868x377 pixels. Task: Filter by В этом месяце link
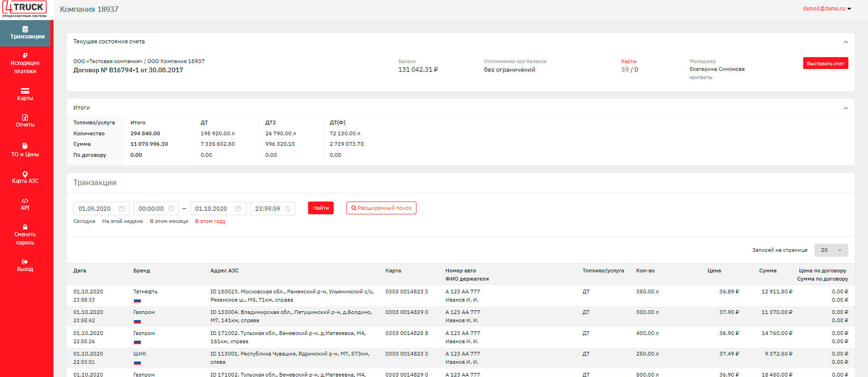(169, 221)
